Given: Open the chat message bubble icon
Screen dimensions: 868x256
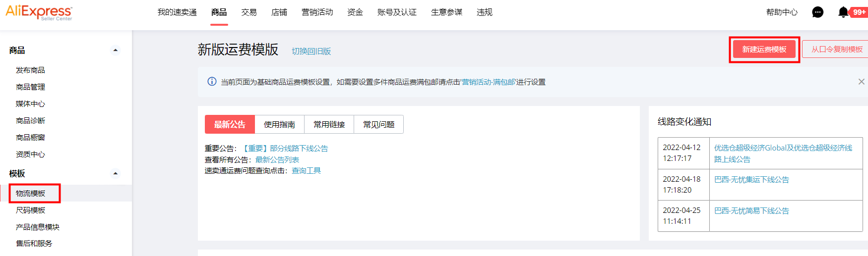Looking at the screenshot, I should click(x=817, y=12).
